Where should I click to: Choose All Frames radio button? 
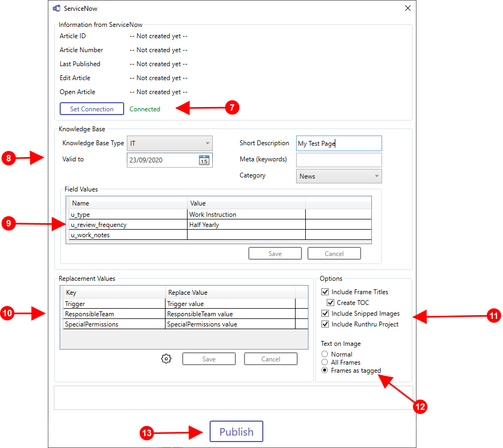pyautogui.click(x=325, y=362)
